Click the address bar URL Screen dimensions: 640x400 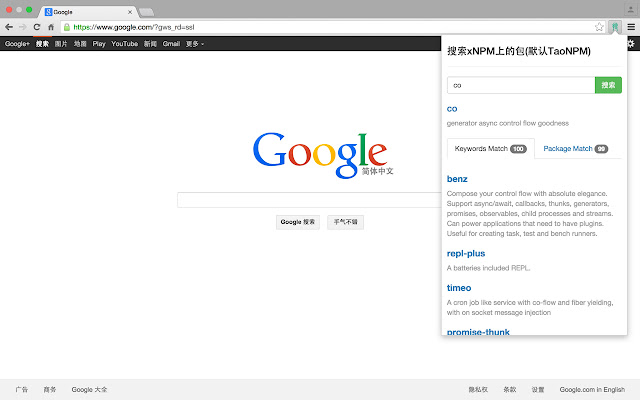[x=134, y=27]
